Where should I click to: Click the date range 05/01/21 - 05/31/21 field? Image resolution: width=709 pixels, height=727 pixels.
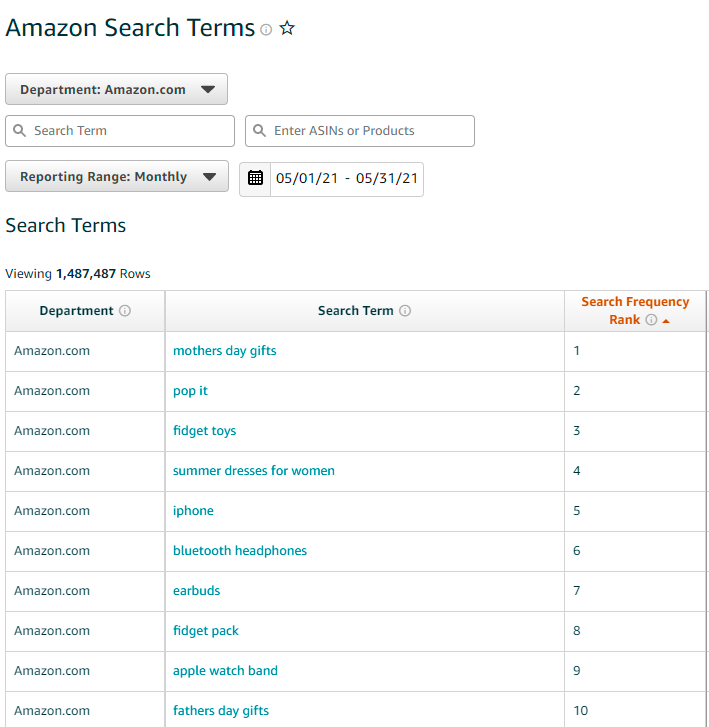tap(346, 179)
